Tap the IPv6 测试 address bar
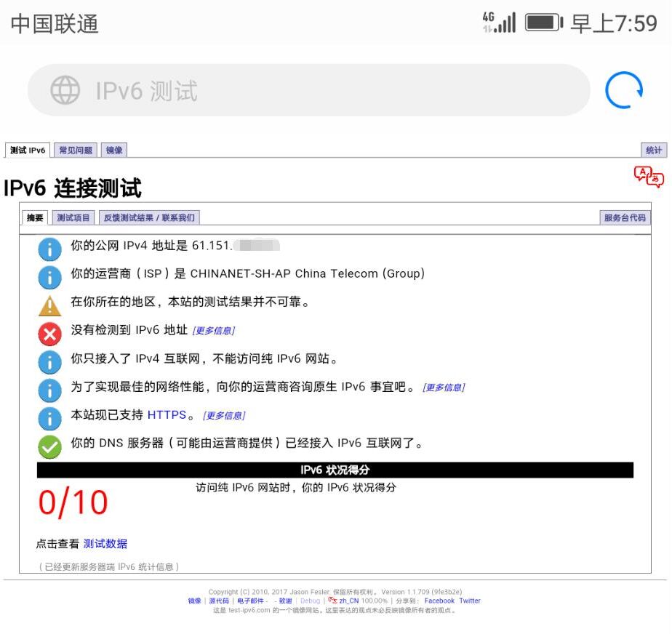This screenshot has width=672, height=634. click(x=308, y=90)
